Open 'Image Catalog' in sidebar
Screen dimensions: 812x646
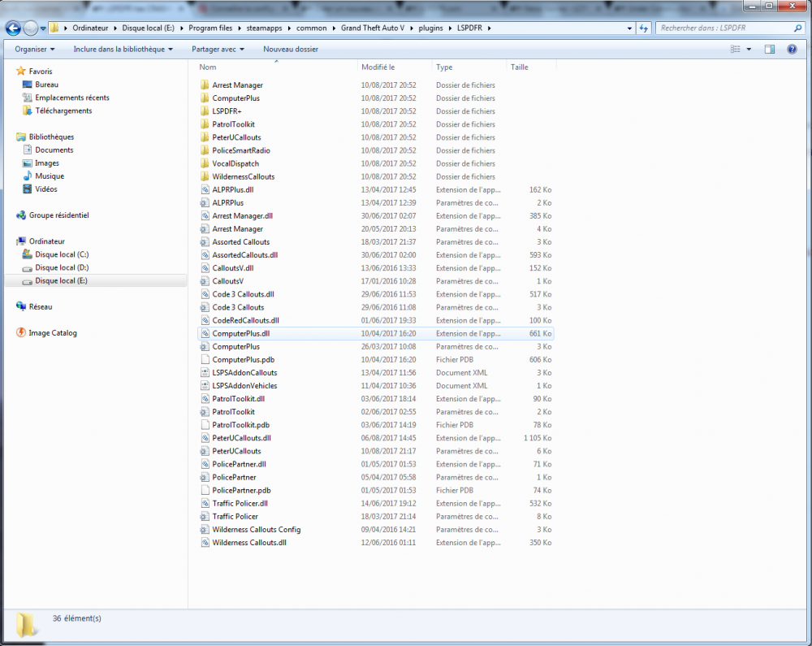click(52, 332)
